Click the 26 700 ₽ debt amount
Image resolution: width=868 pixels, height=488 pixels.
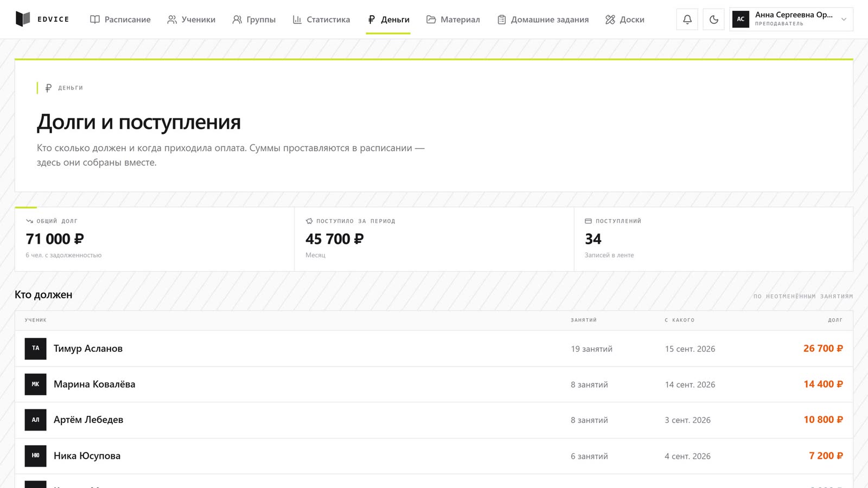pos(823,349)
